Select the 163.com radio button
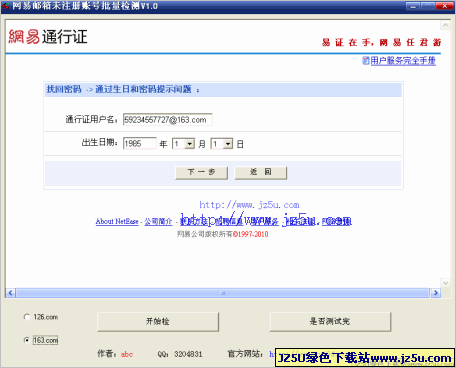 coord(27,340)
